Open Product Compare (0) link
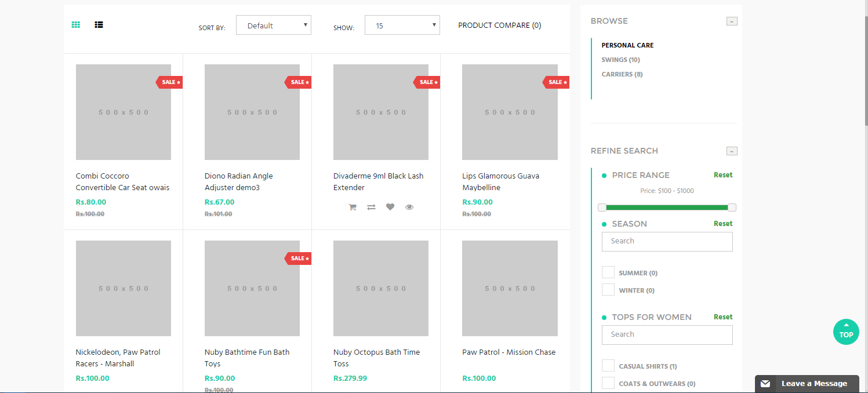Image resolution: width=868 pixels, height=393 pixels. click(500, 26)
